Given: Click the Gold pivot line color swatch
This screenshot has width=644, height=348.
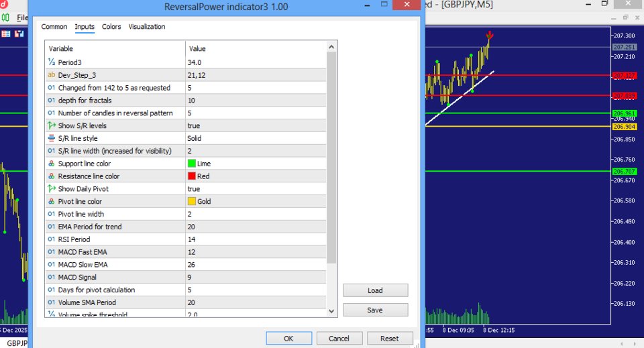Looking at the screenshot, I should coord(191,201).
